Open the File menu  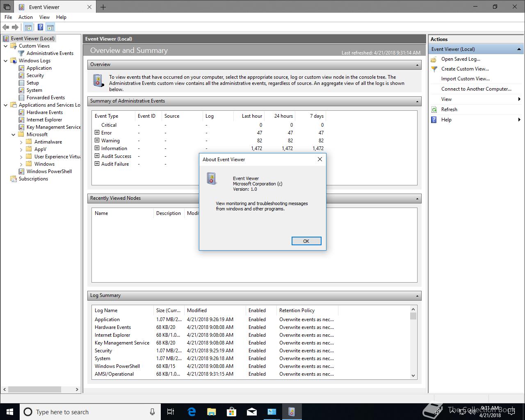(x=8, y=17)
